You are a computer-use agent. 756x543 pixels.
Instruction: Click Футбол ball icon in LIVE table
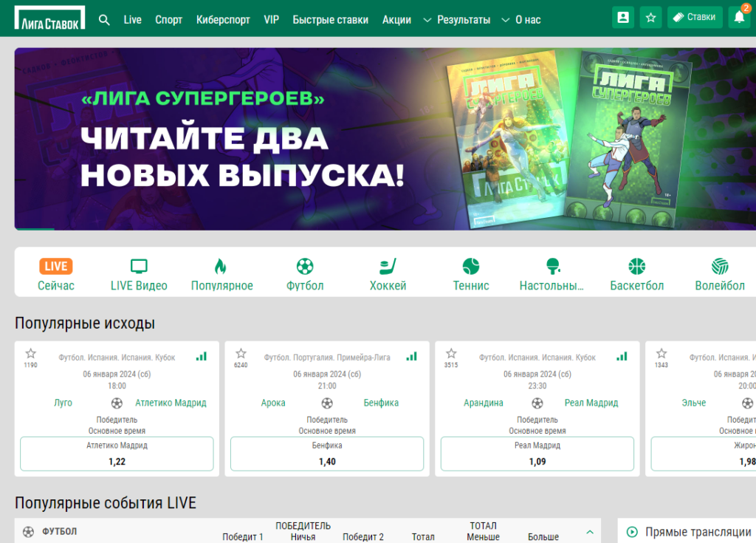click(x=29, y=531)
